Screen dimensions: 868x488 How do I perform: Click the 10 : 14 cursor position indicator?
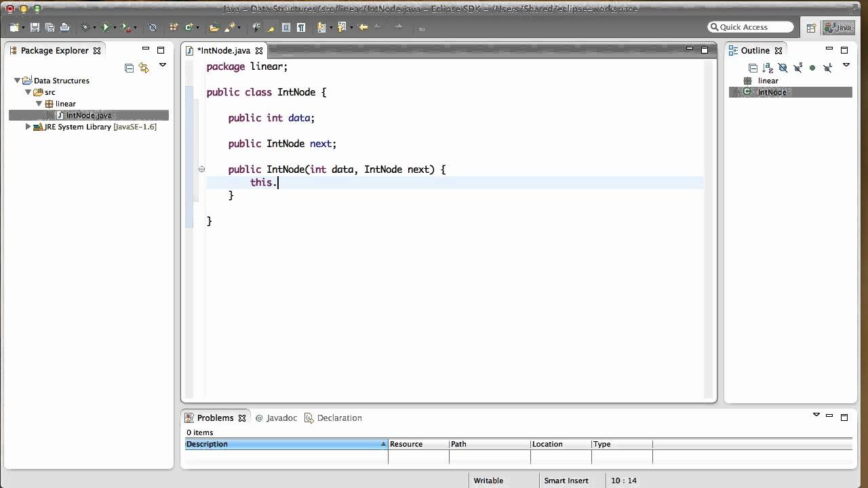click(624, 481)
